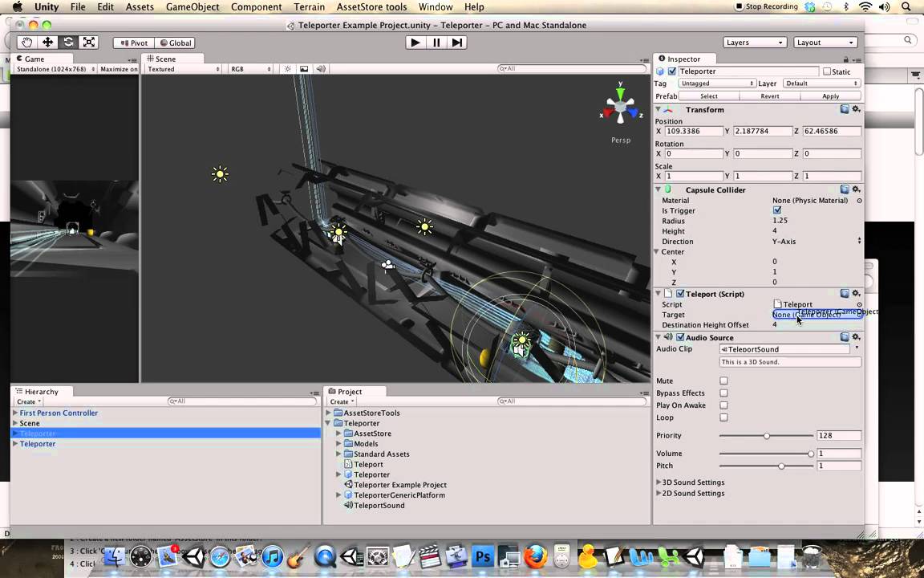Image resolution: width=924 pixels, height=578 pixels.
Task: Open the GameObject menu
Action: (192, 6)
